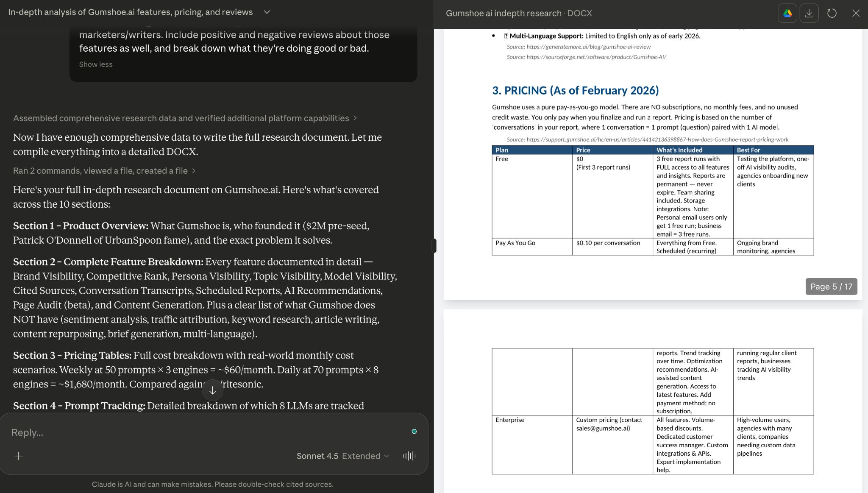Image resolution: width=868 pixels, height=493 pixels.
Task: Open the Sonnet 4.5 model selector
Action: (x=342, y=456)
